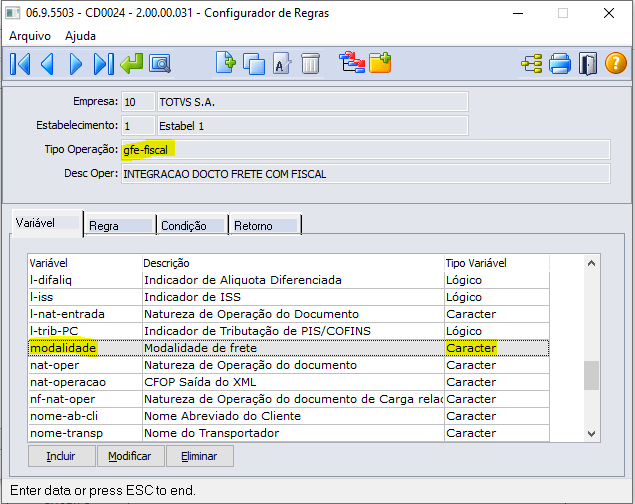Click the modify/edit document icon
Viewport: 635px width, 504px height.
282,64
